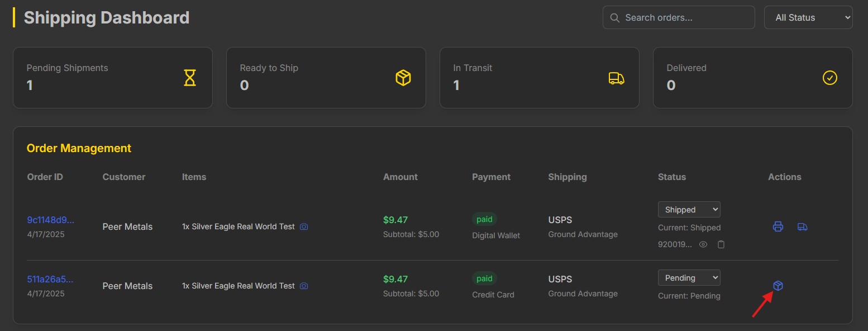Click the paid badge on Credit Card order
Viewport: 868px width, 331px height.
(484, 278)
